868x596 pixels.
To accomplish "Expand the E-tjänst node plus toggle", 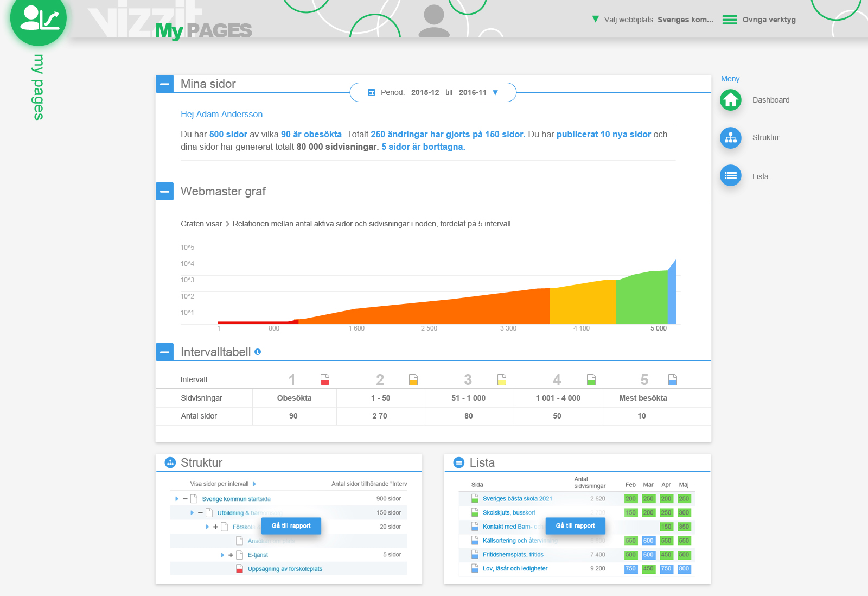I will 231,555.
